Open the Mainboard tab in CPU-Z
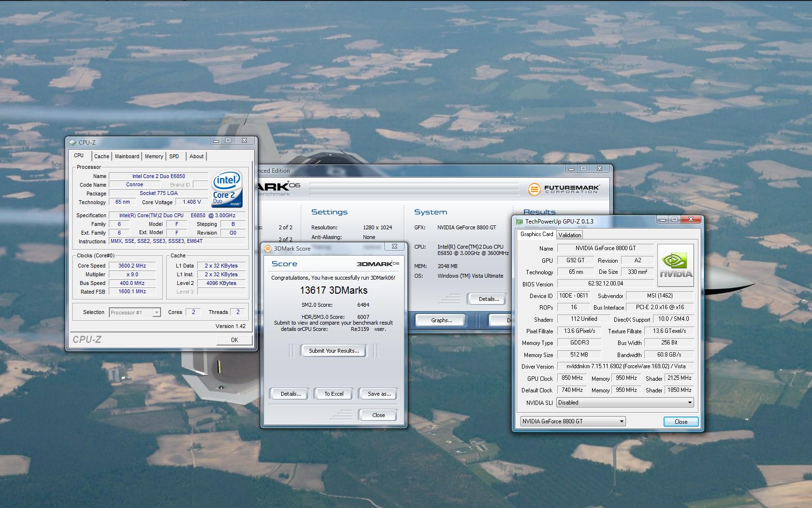812x508 pixels. (127, 156)
